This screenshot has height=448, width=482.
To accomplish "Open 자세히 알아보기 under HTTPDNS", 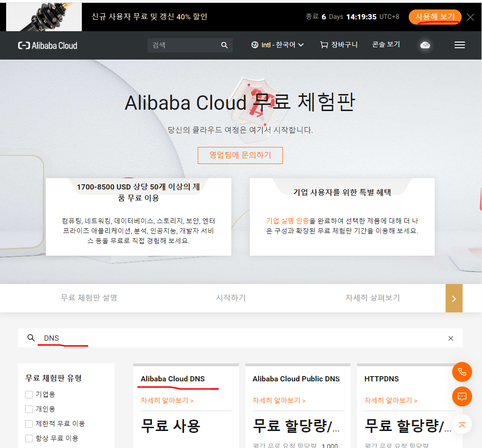I will 391,400.
